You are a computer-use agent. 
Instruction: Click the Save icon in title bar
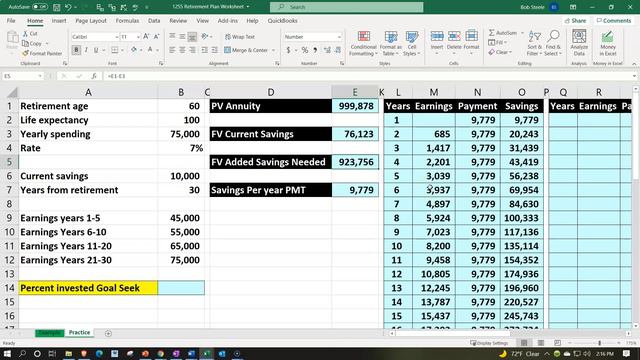coord(57,7)
